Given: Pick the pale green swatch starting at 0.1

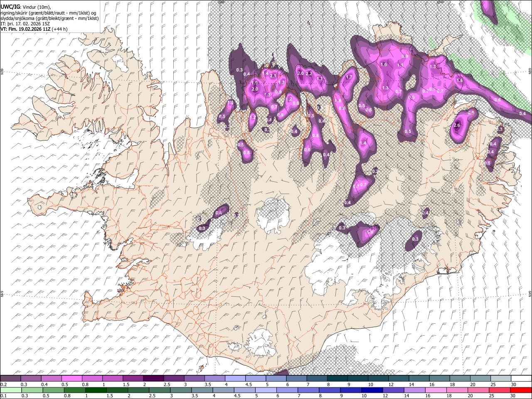Looking at the screenshot, I should [x=11, y=390].
